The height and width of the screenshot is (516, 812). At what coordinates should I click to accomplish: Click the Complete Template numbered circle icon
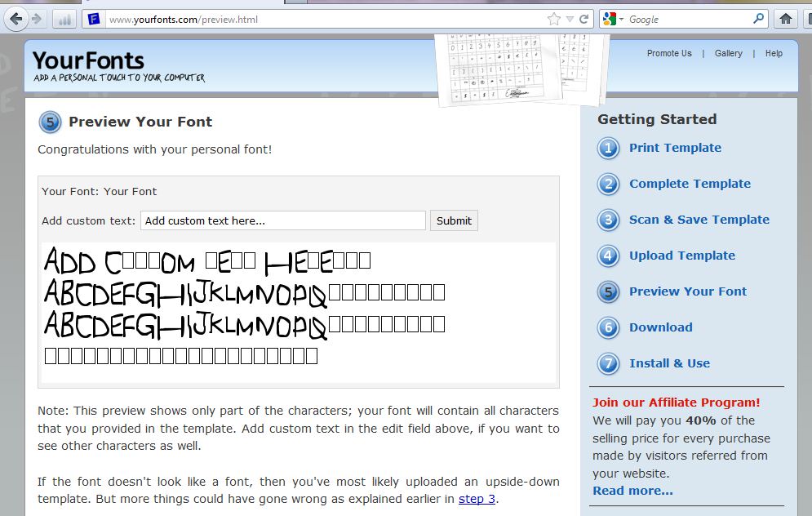607,185
